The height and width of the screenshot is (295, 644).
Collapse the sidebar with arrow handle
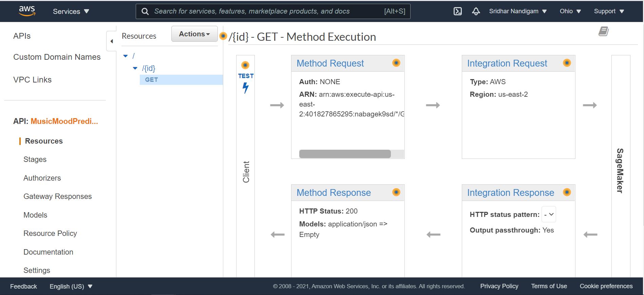[x=111, y=41]
